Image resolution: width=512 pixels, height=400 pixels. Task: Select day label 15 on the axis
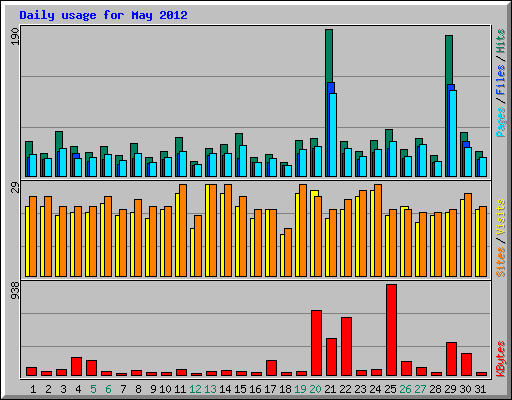click(x=240, y=389)
